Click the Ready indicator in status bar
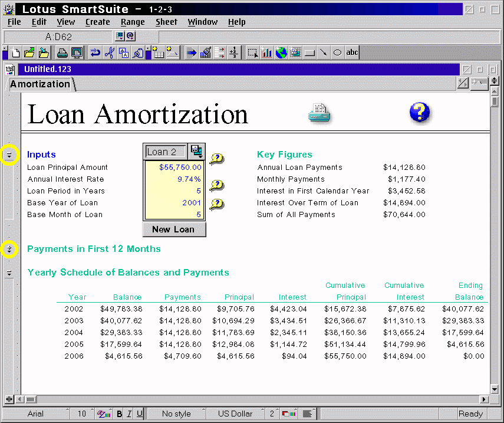The image size is (504, 423). tap(470, 414)
